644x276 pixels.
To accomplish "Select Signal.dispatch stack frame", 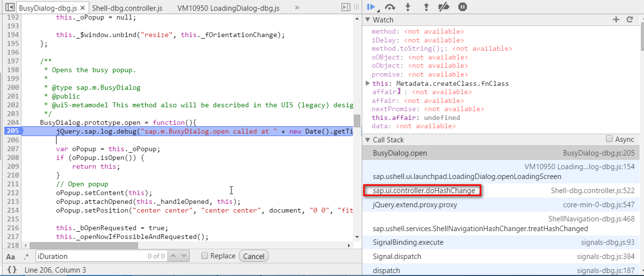I will pos(501,256).
